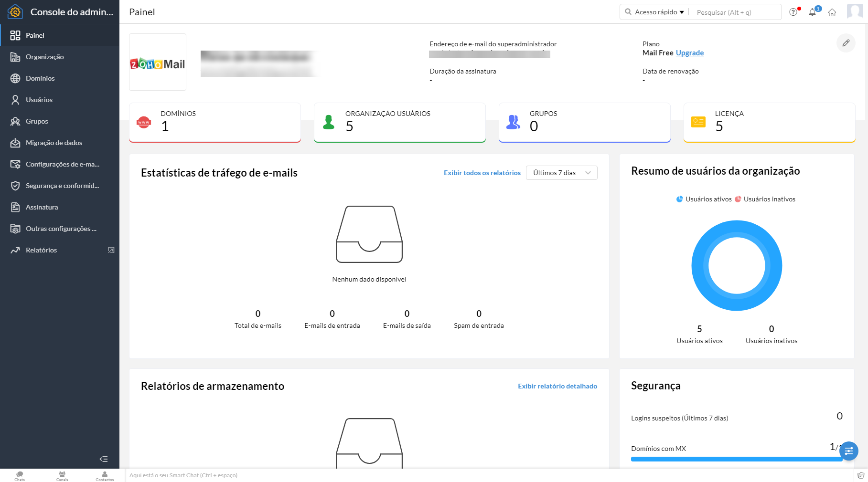Toggle the Usuários ativos legend entry
Screen dimensions: 868x482
click(x=704, y=199)
